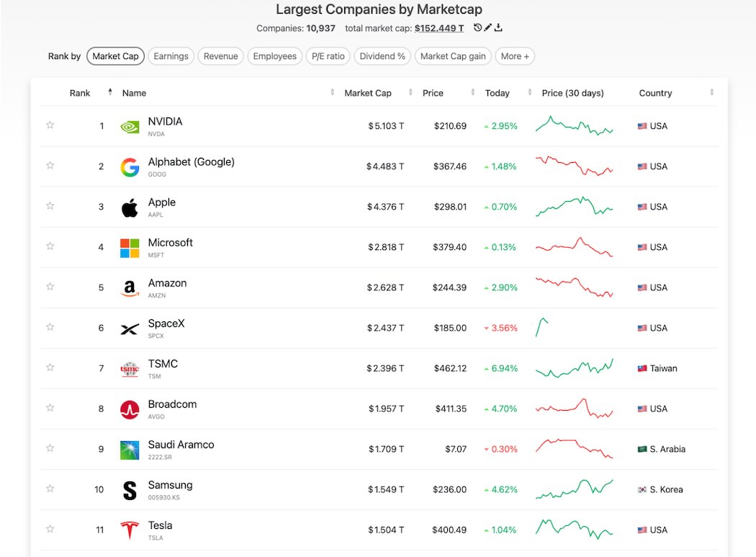Click the South Korea flag in Samsung row
The height and width of the screenshot is (557, 756).
[x=642, y=489]
